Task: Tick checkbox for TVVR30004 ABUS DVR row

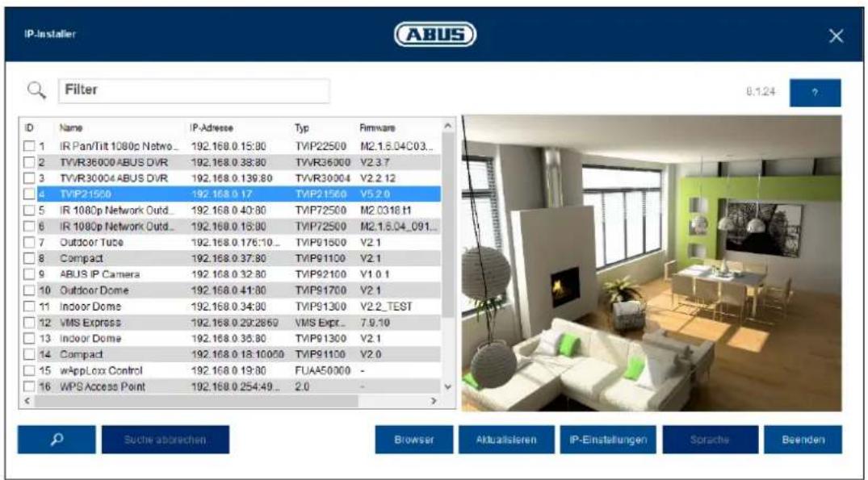Action: click(x=29, y=178)
